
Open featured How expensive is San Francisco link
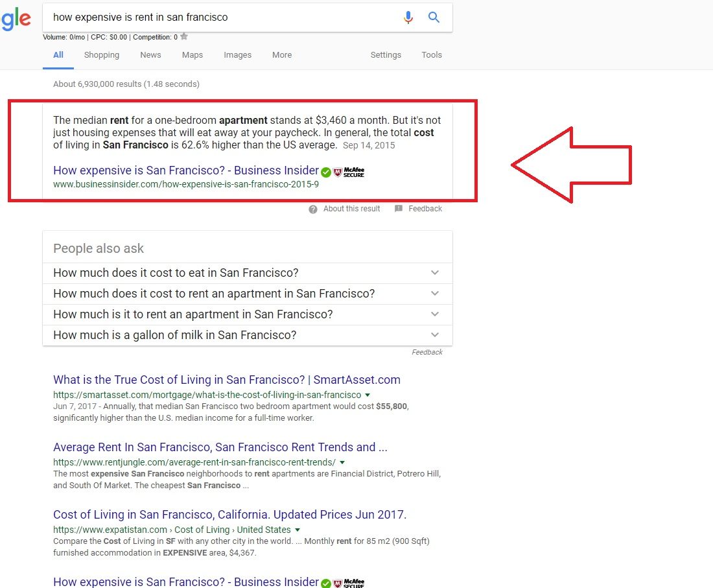pos(186,171)
